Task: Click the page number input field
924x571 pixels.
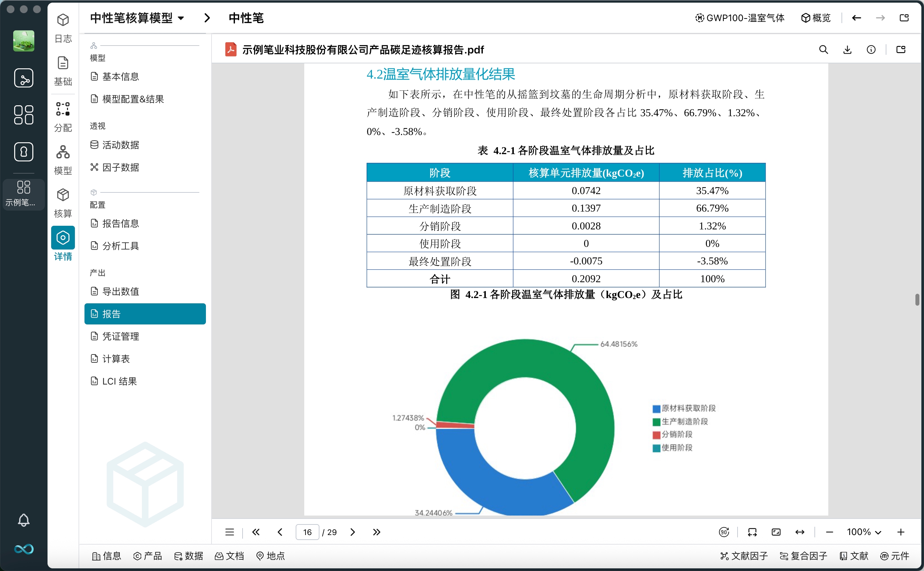Action: [307, 532]
